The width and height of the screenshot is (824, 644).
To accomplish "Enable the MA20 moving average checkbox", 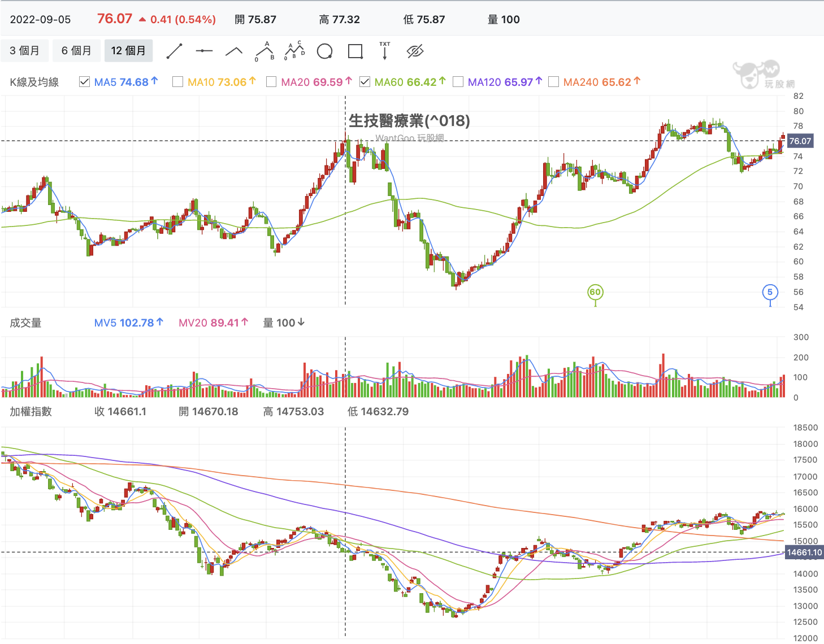I will tap(271, 82).
